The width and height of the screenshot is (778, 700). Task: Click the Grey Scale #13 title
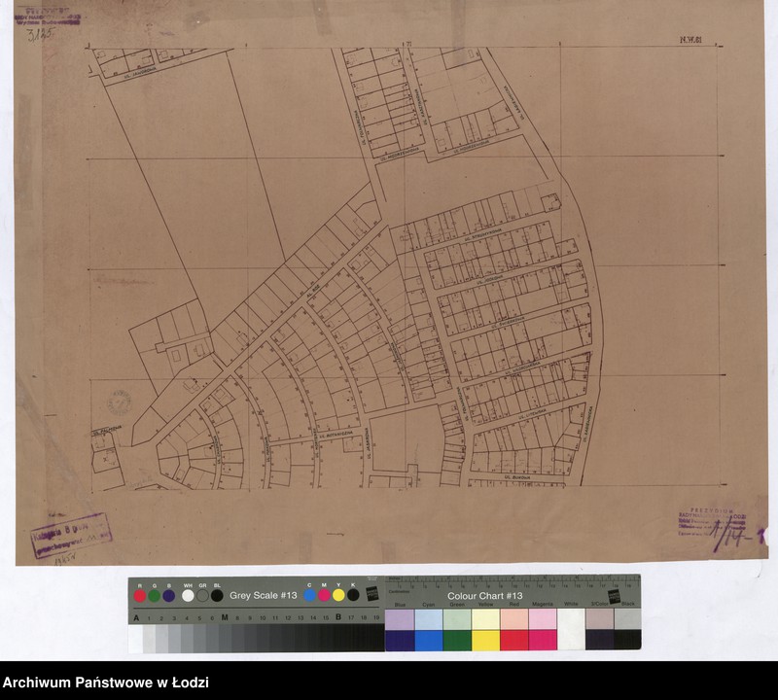[x=263, y=595]
